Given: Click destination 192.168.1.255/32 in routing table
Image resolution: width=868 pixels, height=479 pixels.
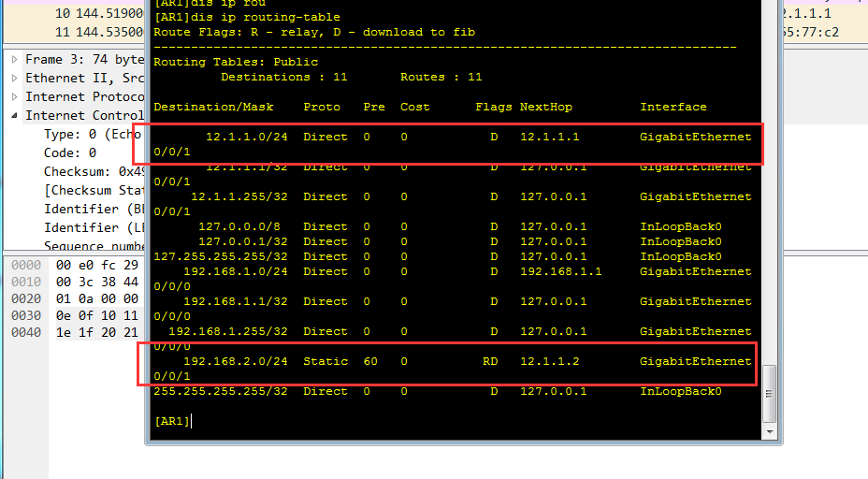Looking at the screenshot, I should pos(228,331).
